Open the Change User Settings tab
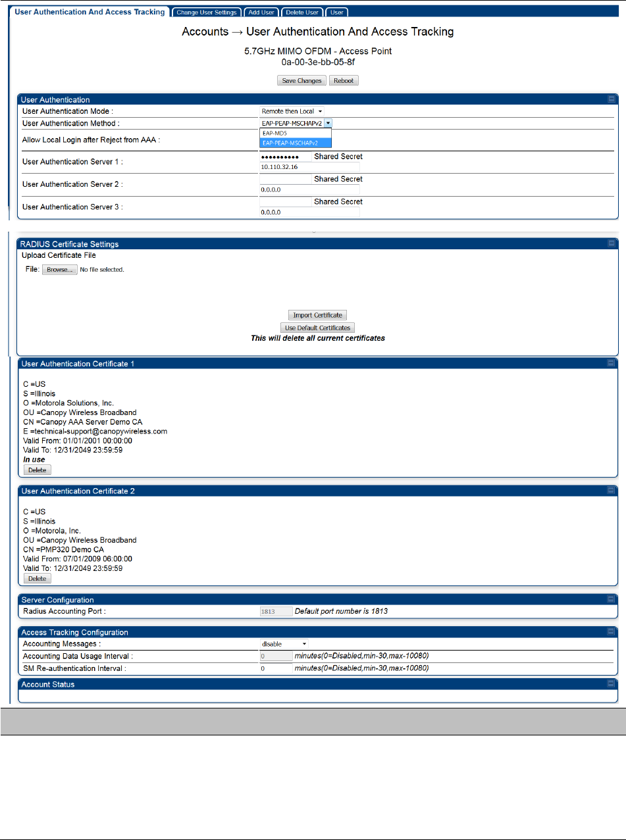 tap(207, 12)
